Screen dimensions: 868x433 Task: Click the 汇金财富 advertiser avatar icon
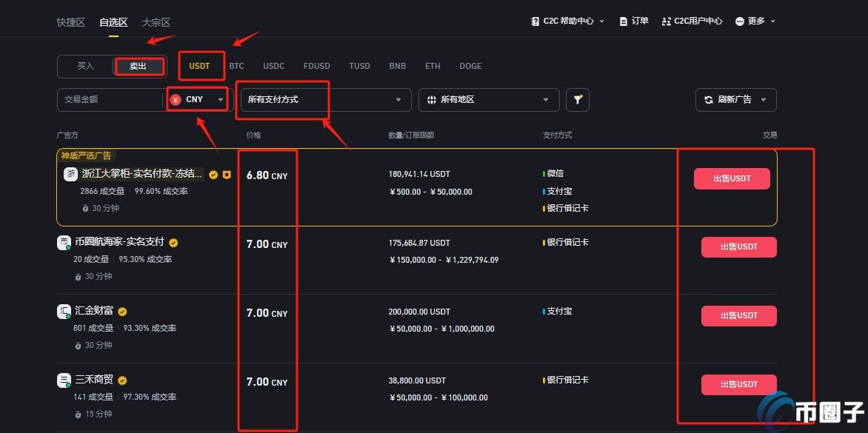pyautogui.click(x=64, y=311)
